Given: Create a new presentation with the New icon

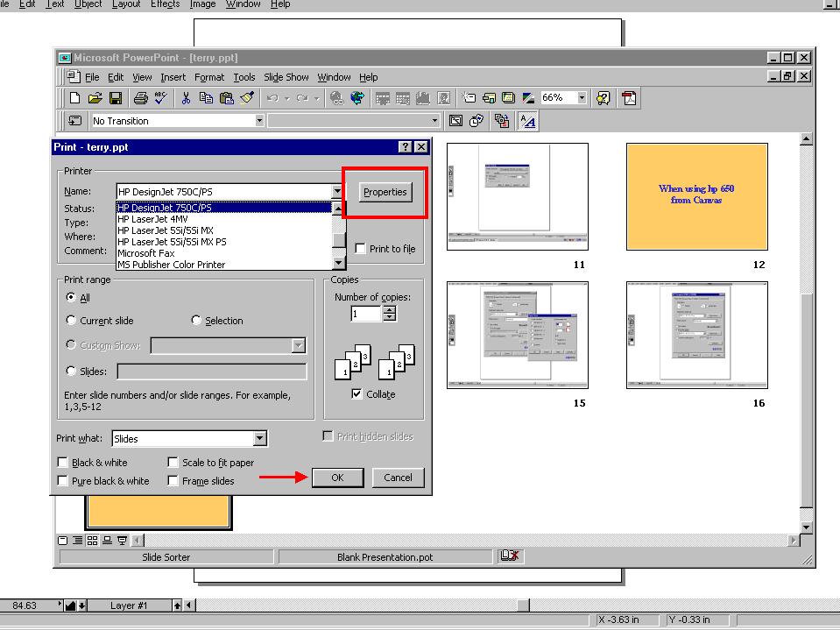Looking at the screenshot, I should 75,98.
